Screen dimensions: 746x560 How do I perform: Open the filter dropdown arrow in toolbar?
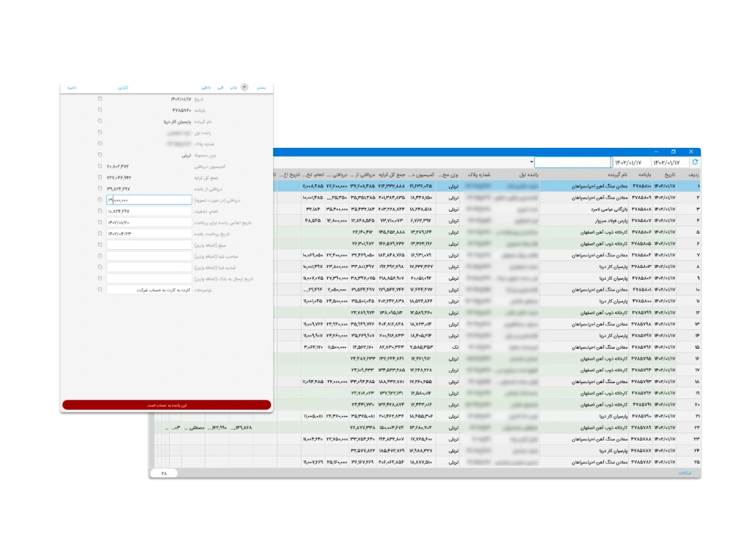[532, 162]
